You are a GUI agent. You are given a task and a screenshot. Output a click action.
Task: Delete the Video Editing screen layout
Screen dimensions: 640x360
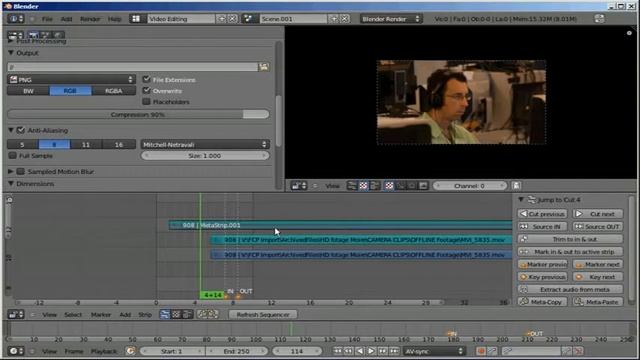click(232, 19)
